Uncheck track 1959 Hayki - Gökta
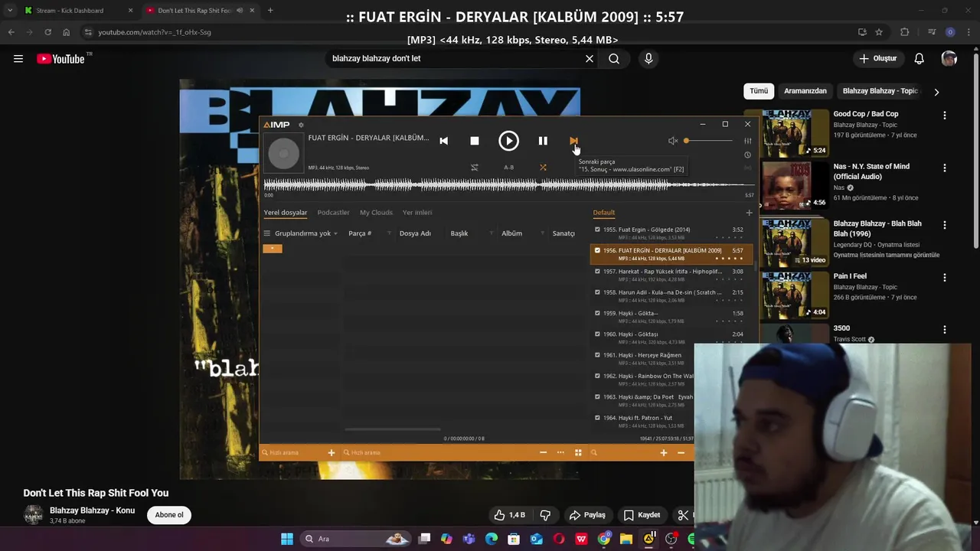Image resolution: width=980 pixels, height=551 pixels. 597,313
